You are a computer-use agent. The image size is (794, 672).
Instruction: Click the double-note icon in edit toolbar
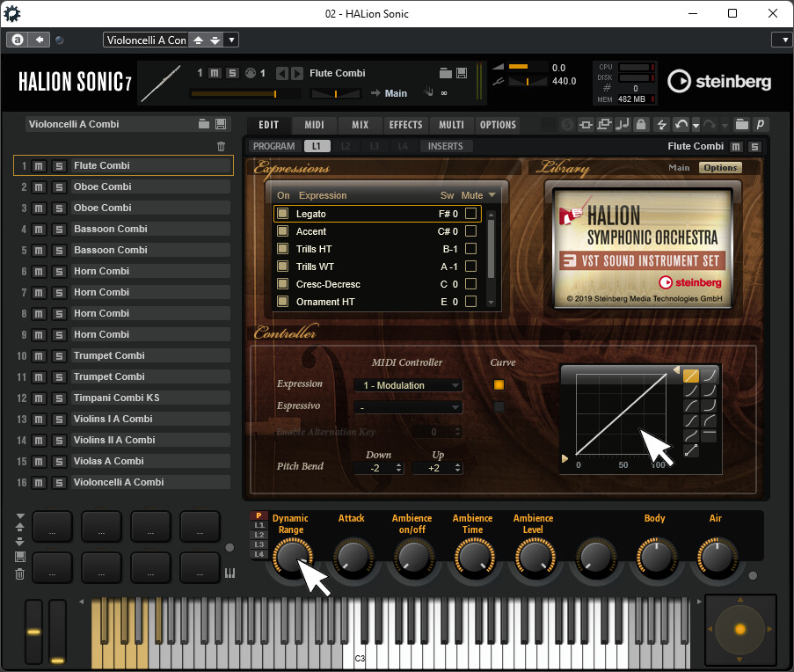tap(623, 125)
